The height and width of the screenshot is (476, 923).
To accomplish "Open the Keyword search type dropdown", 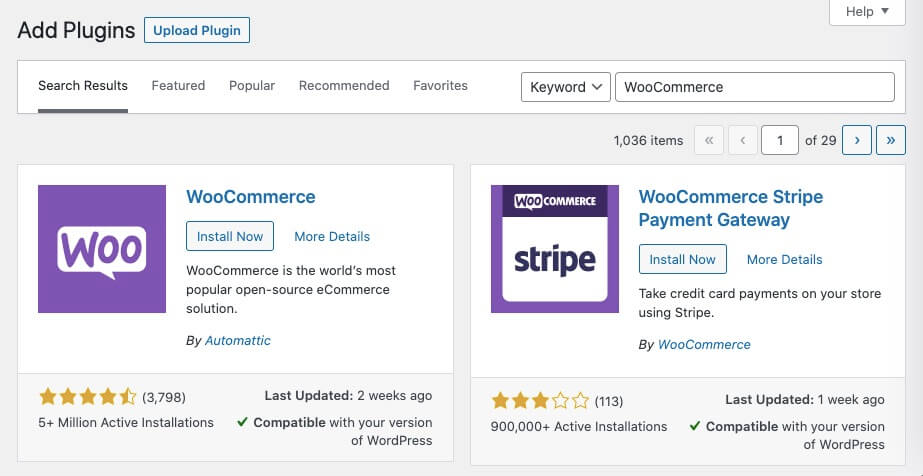I will pos(566,87).
